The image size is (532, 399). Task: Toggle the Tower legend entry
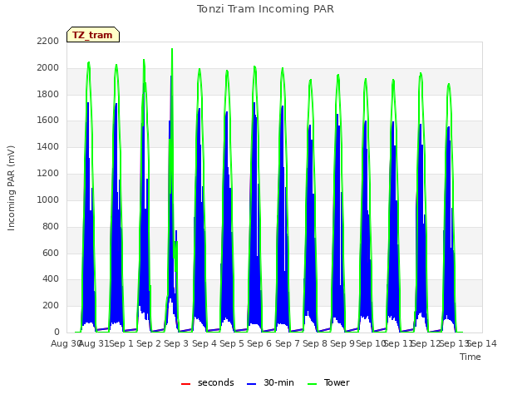(328, 382)
